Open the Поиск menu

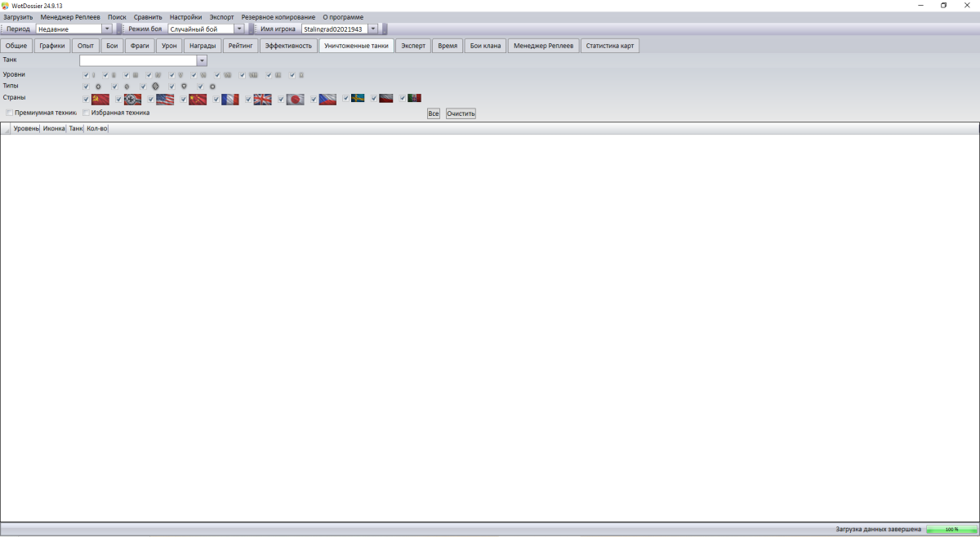pyautogui.click(x=117, y=17)
